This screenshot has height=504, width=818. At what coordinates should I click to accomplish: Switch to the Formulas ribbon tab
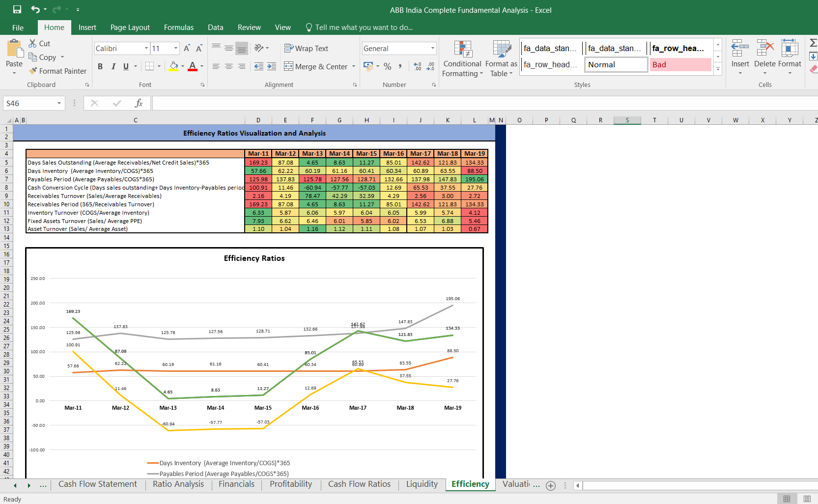pos(179,28)
